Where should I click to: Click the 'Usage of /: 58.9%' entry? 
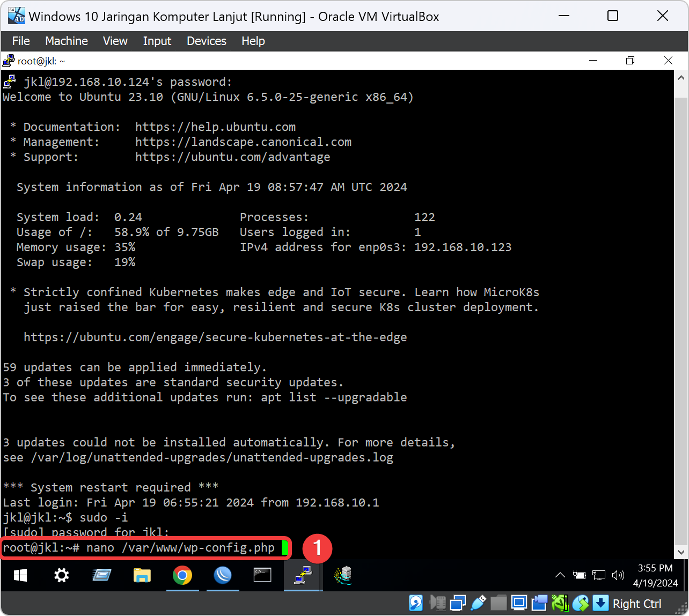[118, 232]
